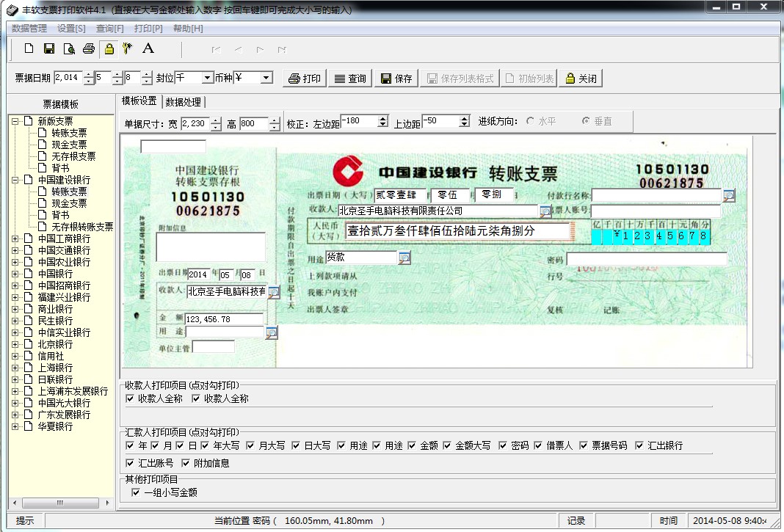Select 无存根转账支票 in template tree
Image resolution: width=784 pixels, height=532 pixels.
pyautogui.click(x=82, y=227)
